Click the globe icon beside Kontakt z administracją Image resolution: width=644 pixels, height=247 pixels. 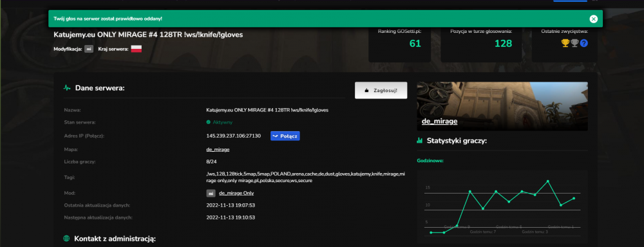click(66, 239)
